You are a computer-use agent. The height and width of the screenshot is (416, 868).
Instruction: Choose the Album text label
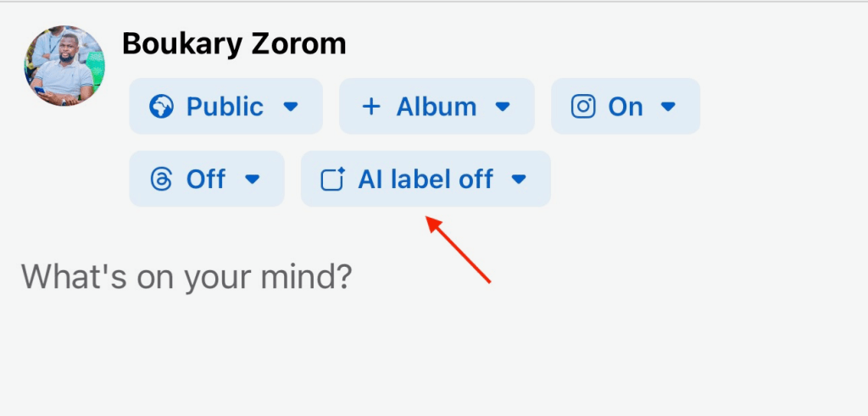coord(437,107)
